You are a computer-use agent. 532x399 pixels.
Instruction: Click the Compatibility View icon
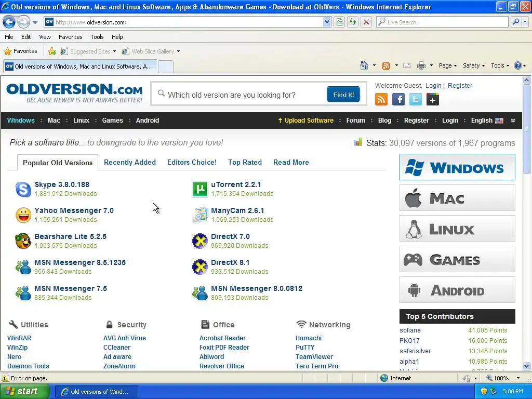pos(339,22)
